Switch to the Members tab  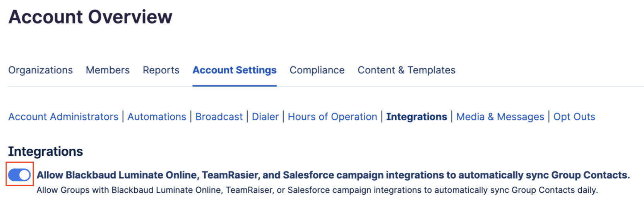point(108,70)
